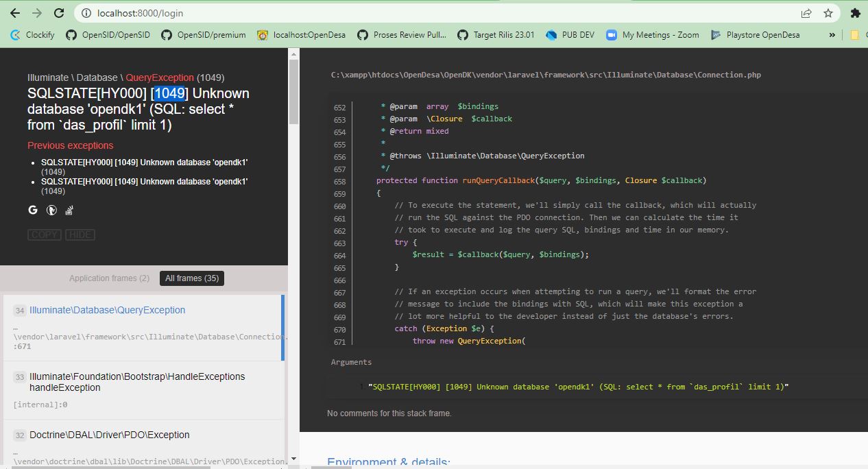
Task: Hide the exception details with HIDE
Action: (x=80, y=234)
